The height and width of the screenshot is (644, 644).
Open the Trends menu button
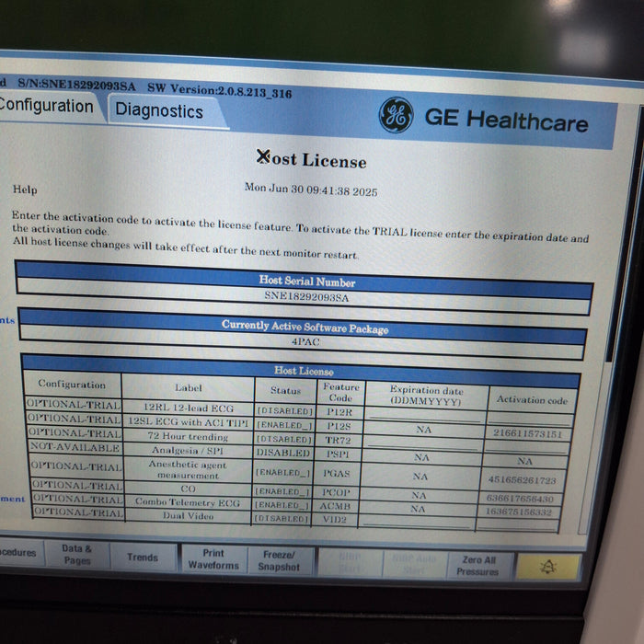click(x=143, y=558)
